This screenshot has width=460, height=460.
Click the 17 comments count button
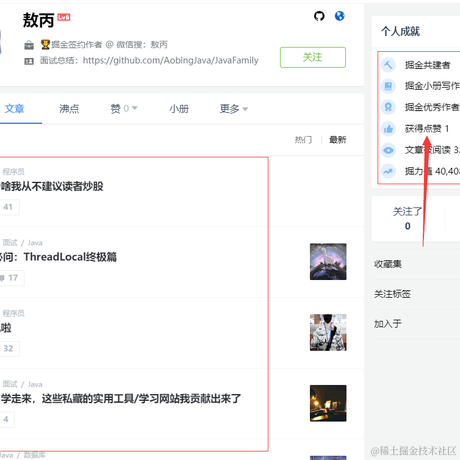tap(12, 278)
